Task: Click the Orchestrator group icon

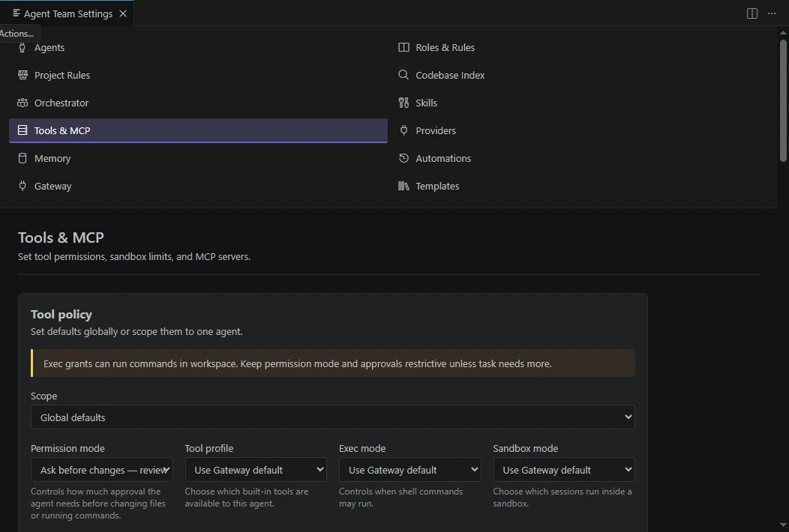Action: point(22,103)
